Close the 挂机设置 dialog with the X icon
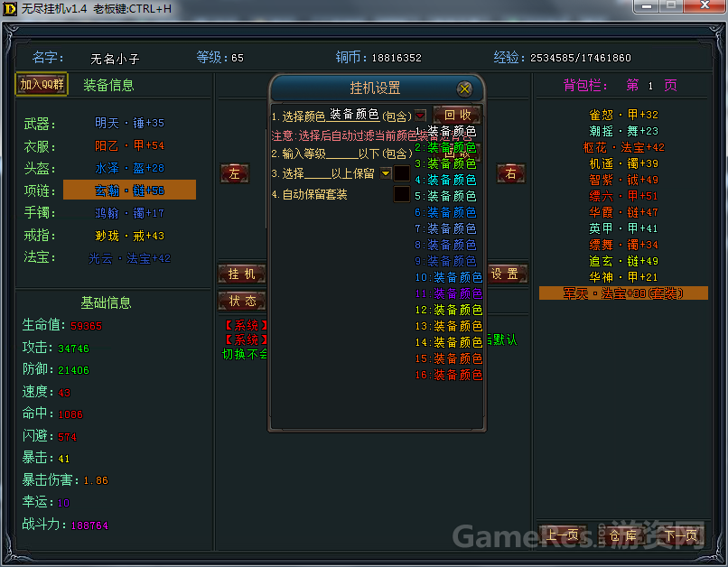Image resolution: width=728 pixels, height=567 pixels. pyautogui.click(x=464, y=88)
